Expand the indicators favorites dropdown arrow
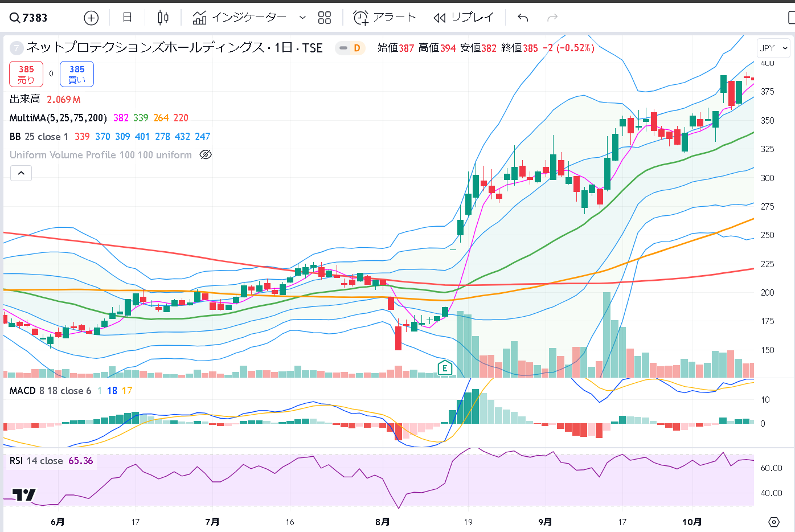The height and width of the screenshot is (532, 795). (x=302, y=18)
